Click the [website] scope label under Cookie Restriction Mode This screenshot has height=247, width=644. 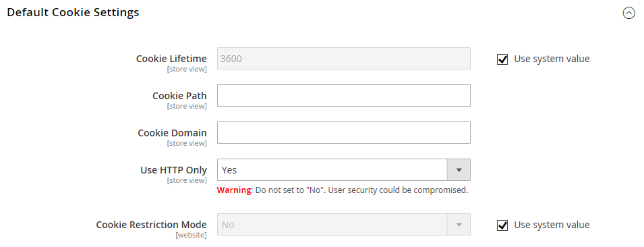191,236
